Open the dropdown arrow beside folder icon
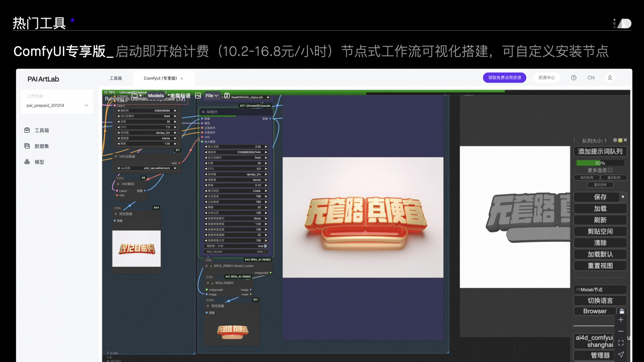644x362 pixels. click(x=141, y=96)
